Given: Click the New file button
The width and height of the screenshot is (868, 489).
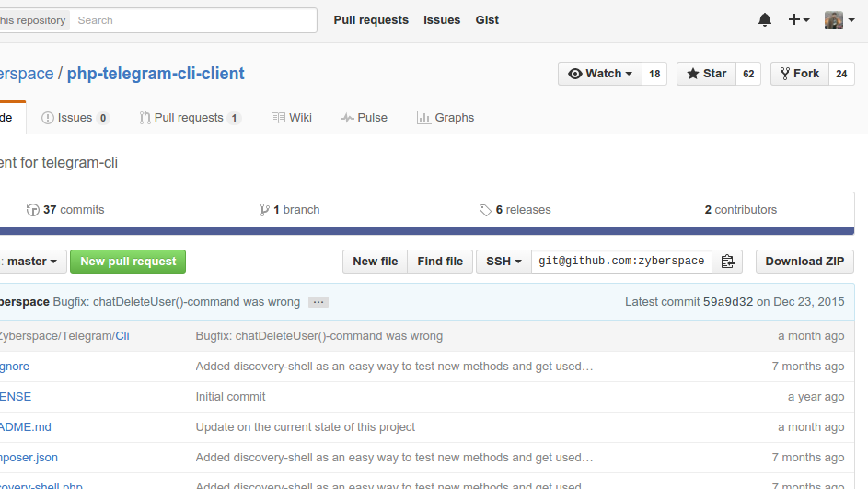Looking at the screenshot, I should (376, 262).
